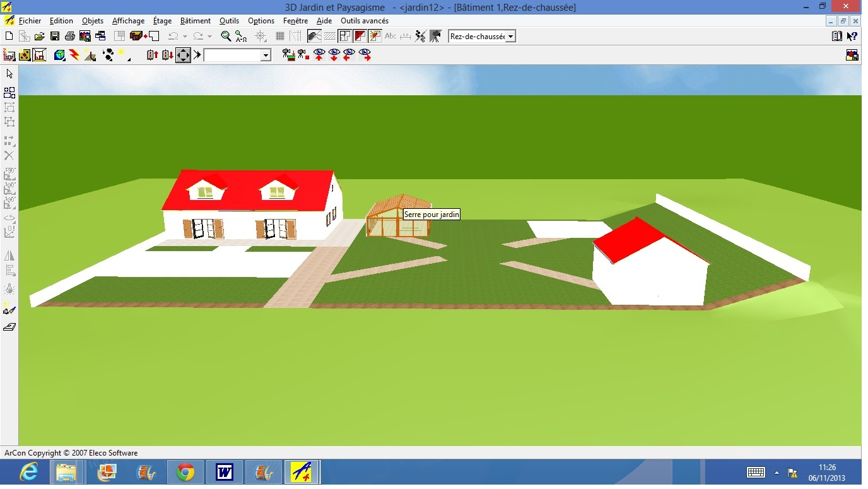Click the paintbrush tool in left sidebar

[x=9, y=309]
